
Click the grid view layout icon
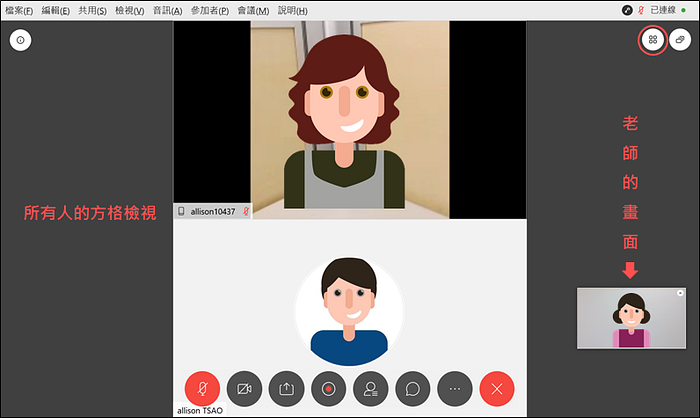pyautogui.click(x=653, y=40)
